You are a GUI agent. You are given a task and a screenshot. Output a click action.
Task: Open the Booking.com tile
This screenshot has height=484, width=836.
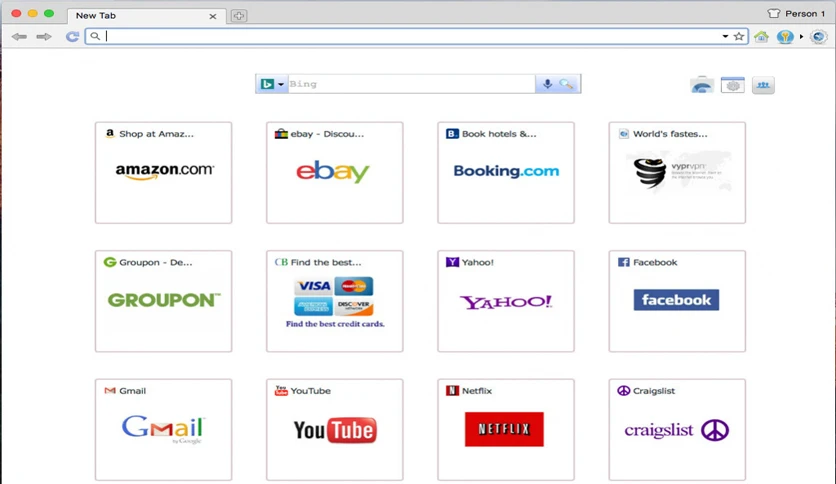pos(506,173)
